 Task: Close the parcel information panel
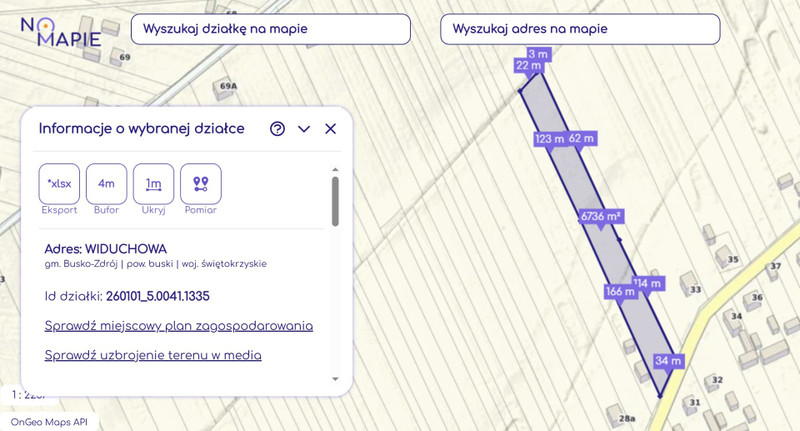330,129
